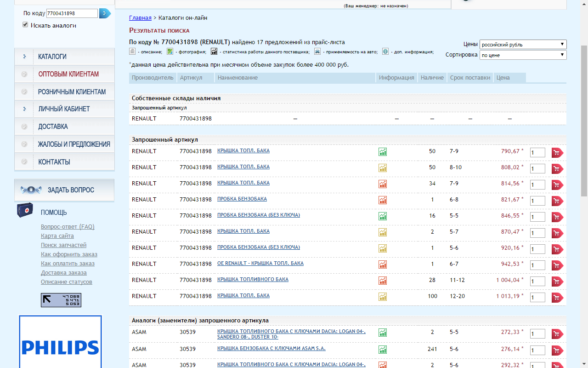Open the 'Контакты' menu item

(64, 162)
